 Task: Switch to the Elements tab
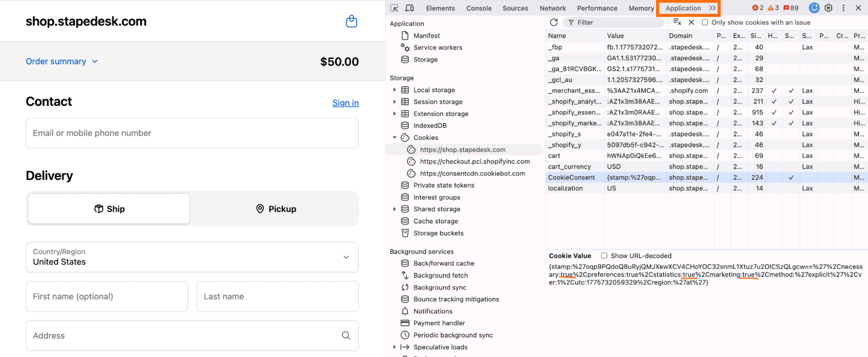[x=440, y=8]
